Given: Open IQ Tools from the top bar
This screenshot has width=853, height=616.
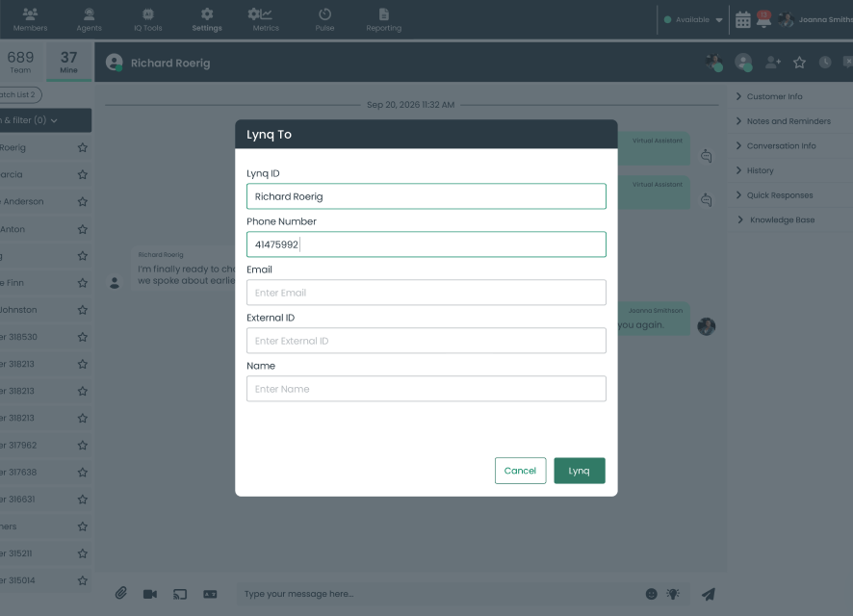Looking at the screenshot, I should click(x=148, y=19).
